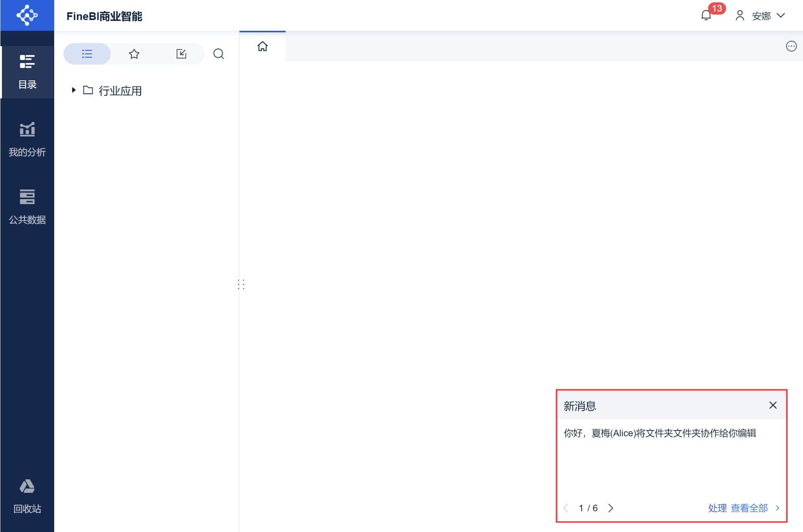Screen dimensions: 803x532
Task: Expand the 行业应用 folder arrow
Action: click(73, 90)
